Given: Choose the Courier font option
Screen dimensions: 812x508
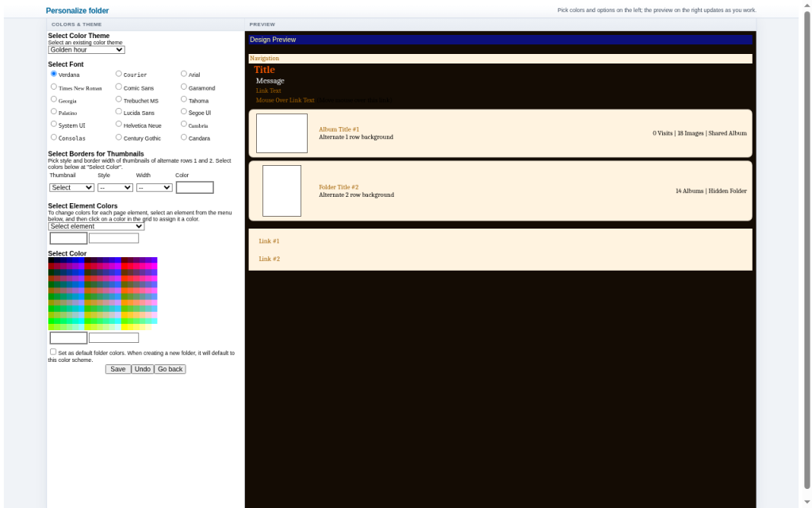Looking at the screenshot, I should 119,74.
